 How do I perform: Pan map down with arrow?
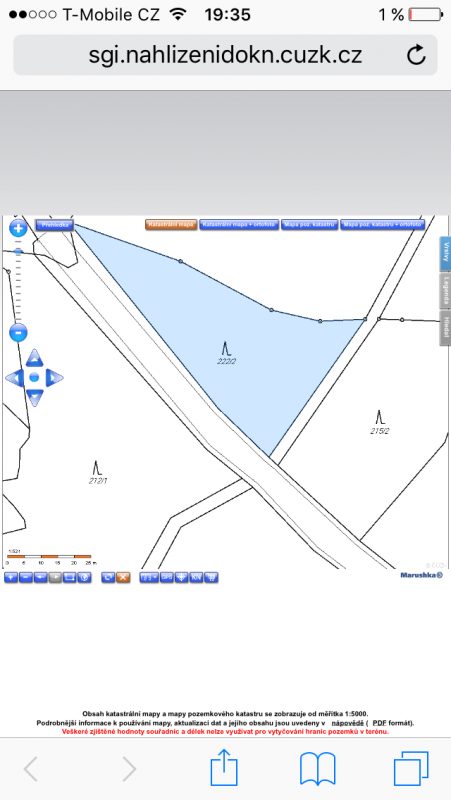(34, 397)
